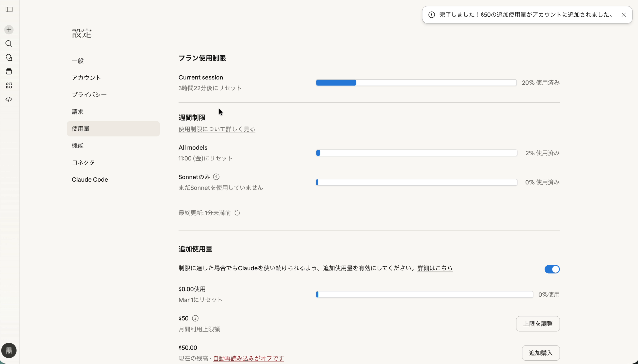The width and height of the screenshot is (638, 364).
Task: Open the 使用制限について詳しく見る link
Action: [x=217, y=129]
